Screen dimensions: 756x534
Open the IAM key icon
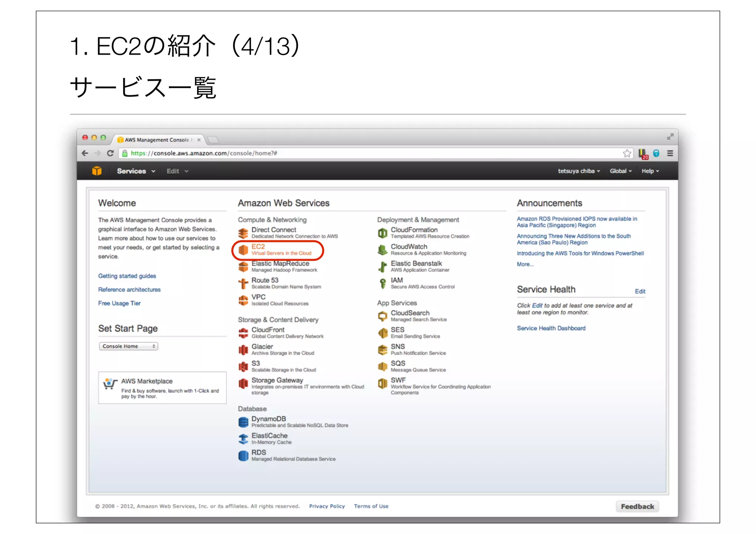382,283
